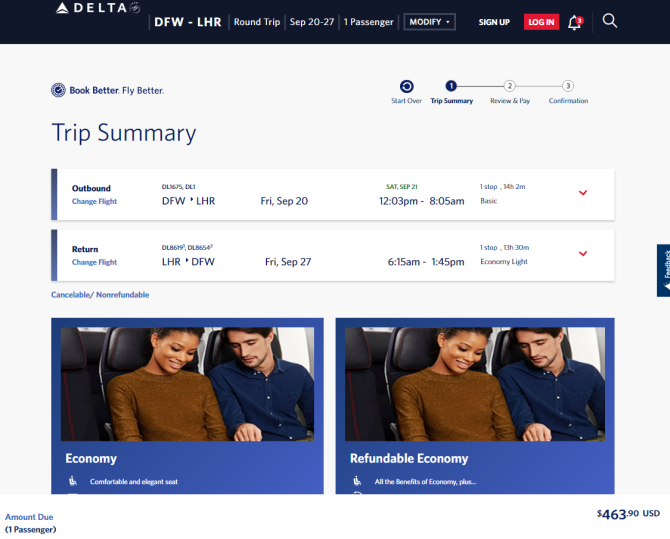
Task: Click the Delta logo in header
Action: 98,8
